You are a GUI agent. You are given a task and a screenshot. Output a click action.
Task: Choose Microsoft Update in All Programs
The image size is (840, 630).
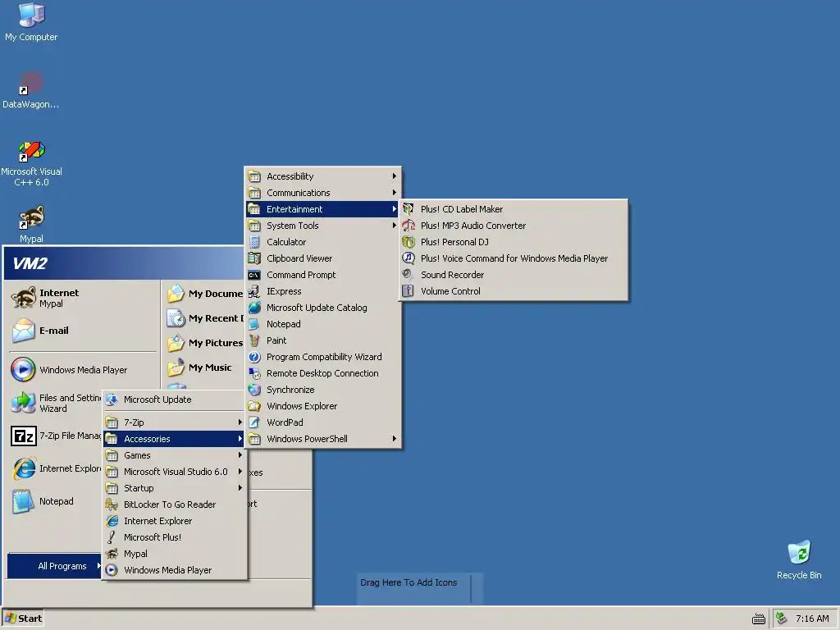tap(174, 399)
